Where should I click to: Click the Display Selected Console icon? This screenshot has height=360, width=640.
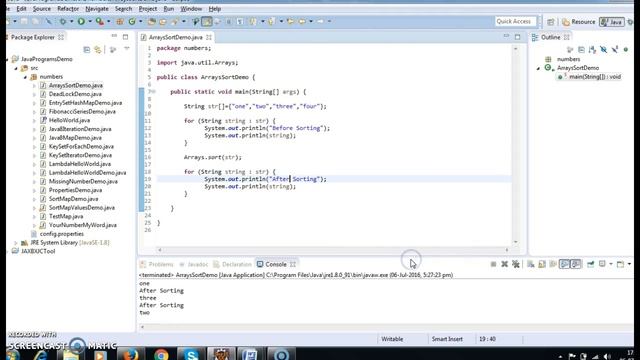pos(602,264)
